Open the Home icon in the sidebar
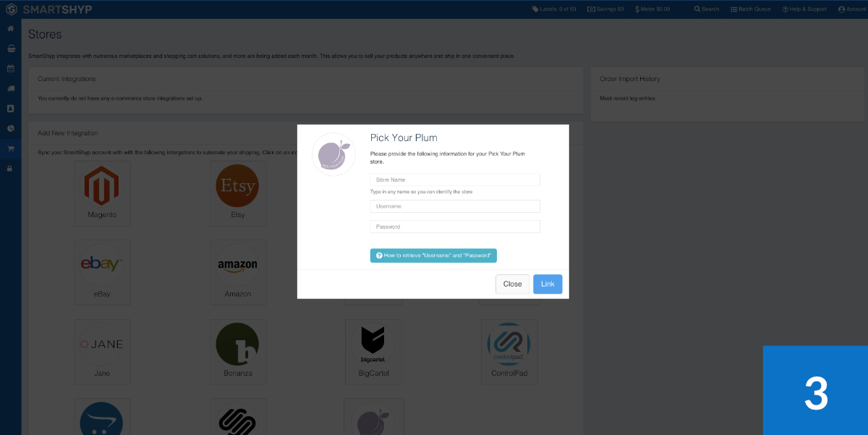Screen dimensions: 868x435 (11, 29)
